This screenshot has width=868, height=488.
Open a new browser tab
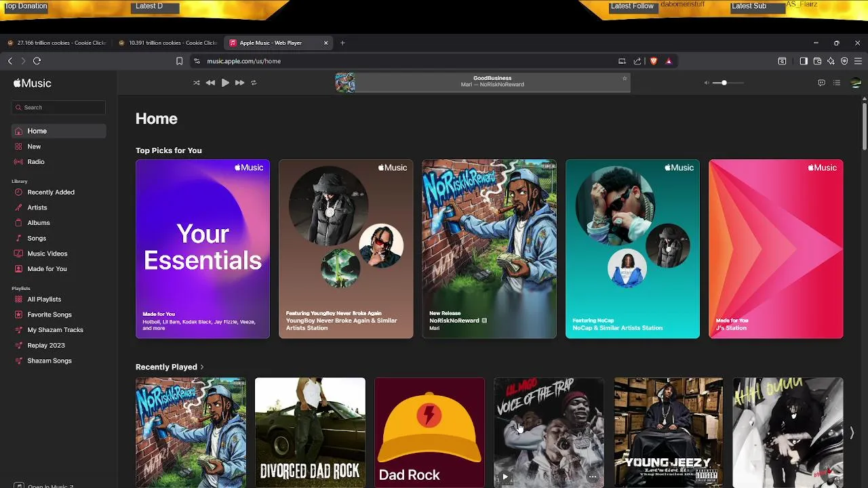coord(342,43)
